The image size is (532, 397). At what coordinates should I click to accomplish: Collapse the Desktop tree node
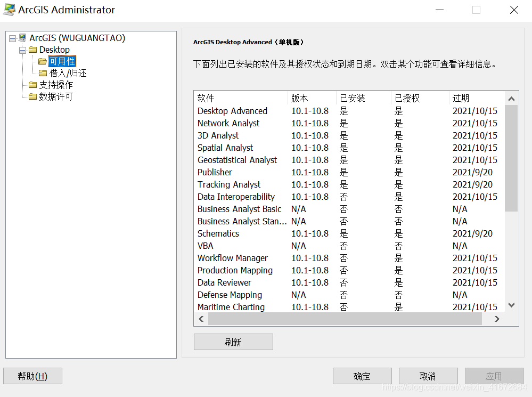pyautogui.click(x=22, y=50)
